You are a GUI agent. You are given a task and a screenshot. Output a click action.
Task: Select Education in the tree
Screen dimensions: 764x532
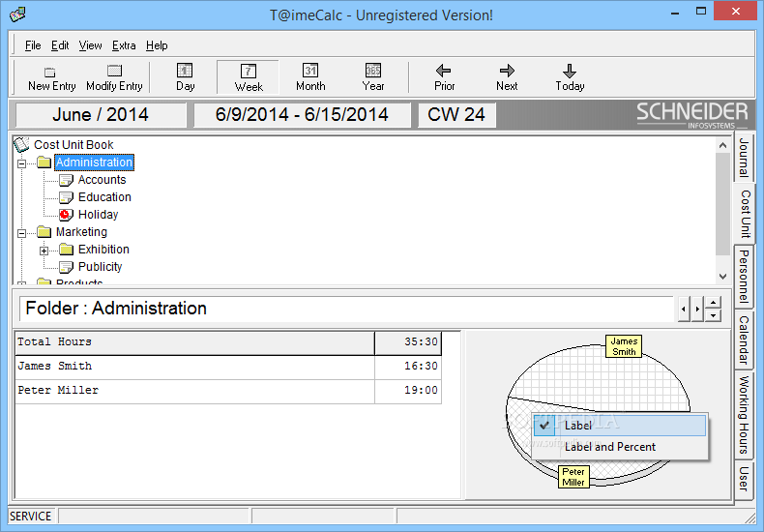tap(104, 197)
